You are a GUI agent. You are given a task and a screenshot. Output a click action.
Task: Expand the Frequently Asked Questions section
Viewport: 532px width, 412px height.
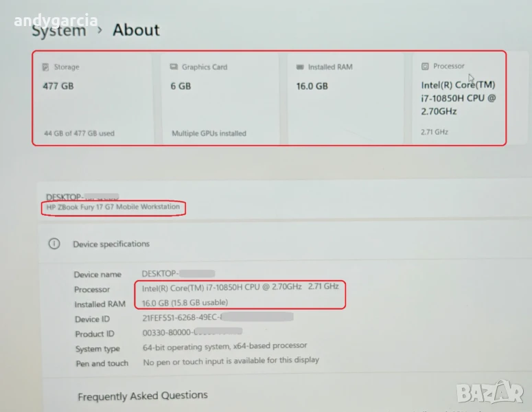[x=142, y=396]
